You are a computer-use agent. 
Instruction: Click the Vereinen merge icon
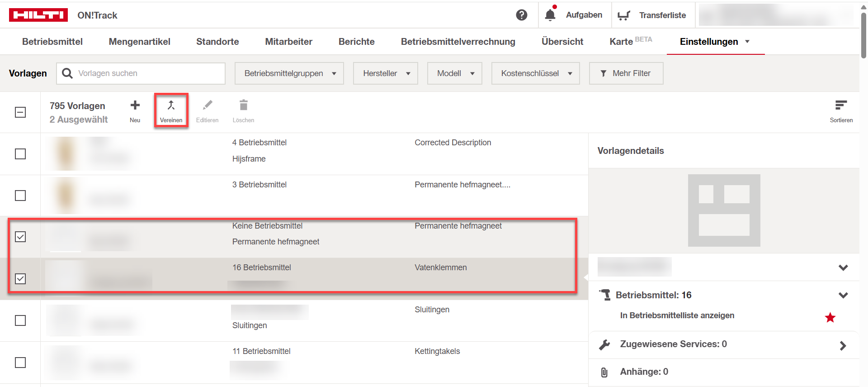pyautogui.click(x=171, y=106)
